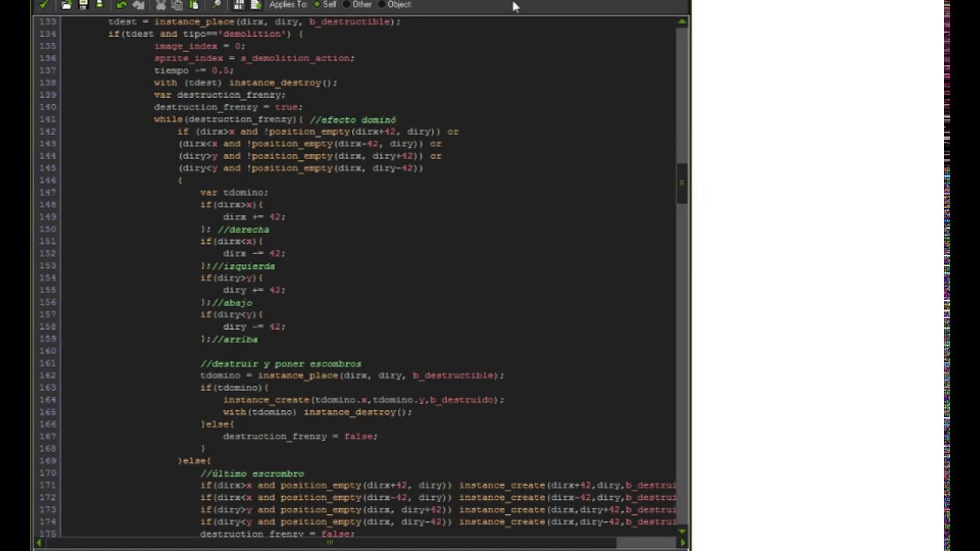Click 'b_destruido' on line 164
This screenshot has width=980, height=551.
tap(461, 399)
